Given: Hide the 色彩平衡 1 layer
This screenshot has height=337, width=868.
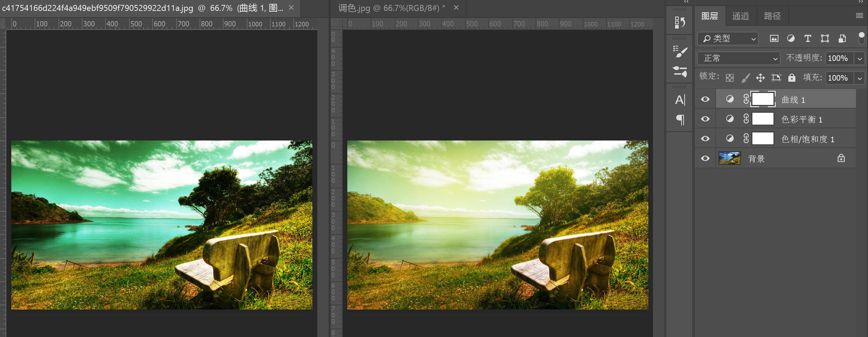Looking at the screenshot, I should 705,119.
